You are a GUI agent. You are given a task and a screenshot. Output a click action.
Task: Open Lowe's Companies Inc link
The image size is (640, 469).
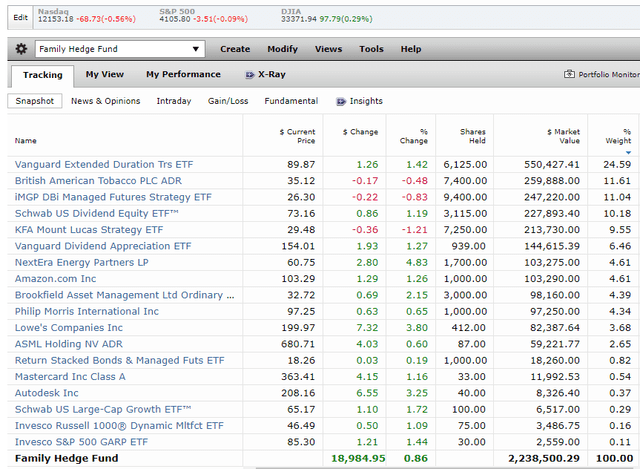coord(69,328)
